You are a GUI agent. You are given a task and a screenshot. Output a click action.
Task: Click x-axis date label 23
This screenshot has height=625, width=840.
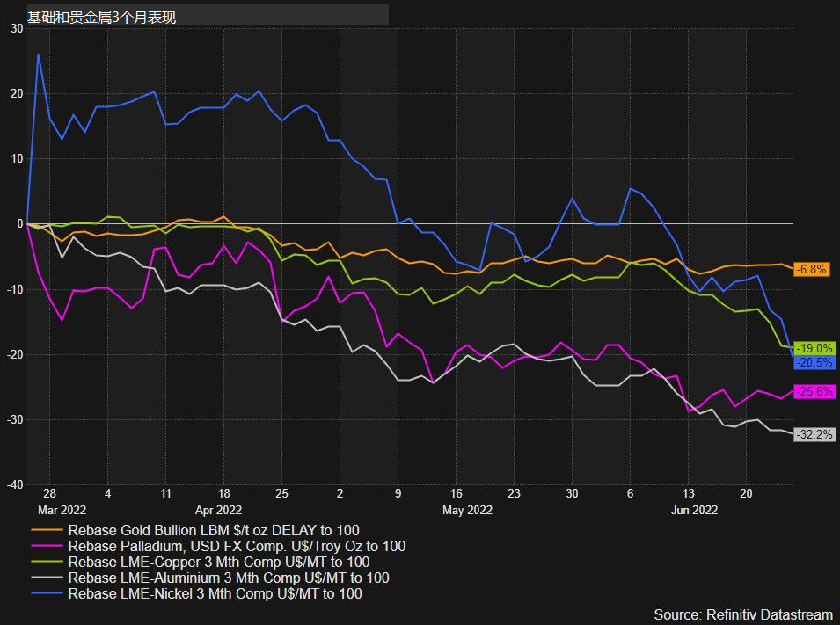(x=514, y=493)
